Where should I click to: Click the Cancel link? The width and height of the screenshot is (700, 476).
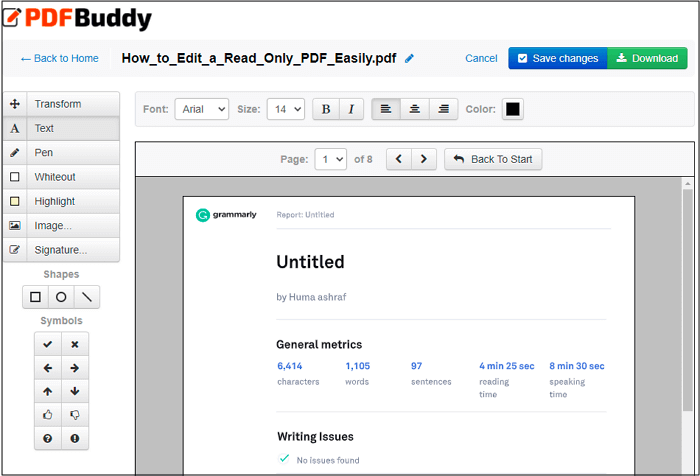[481, 58]
